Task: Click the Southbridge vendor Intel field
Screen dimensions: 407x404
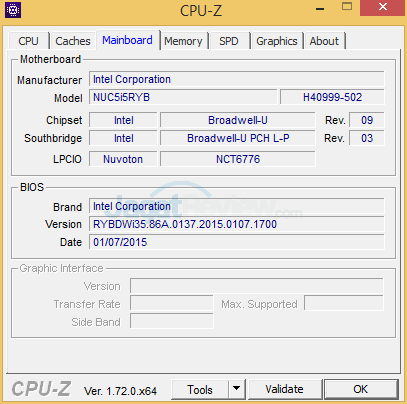Action: (x=123, y=138)
